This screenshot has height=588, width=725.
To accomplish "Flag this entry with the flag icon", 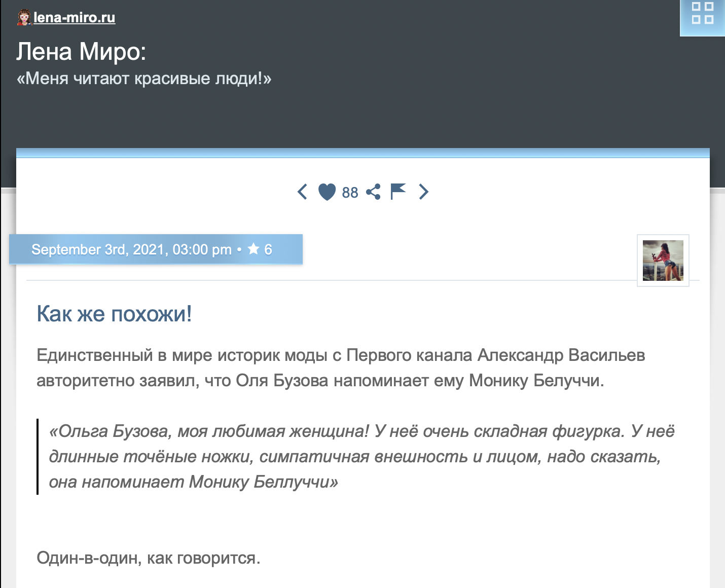I will tap(398, 192).
